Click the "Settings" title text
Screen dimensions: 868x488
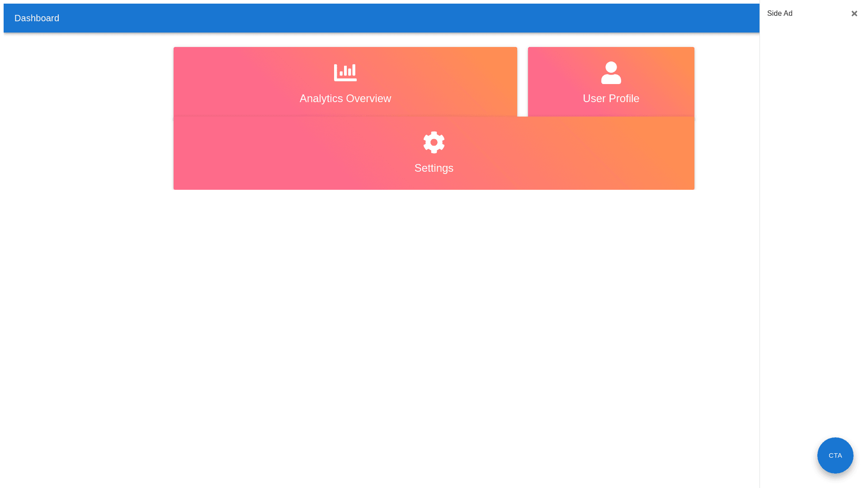434,168
